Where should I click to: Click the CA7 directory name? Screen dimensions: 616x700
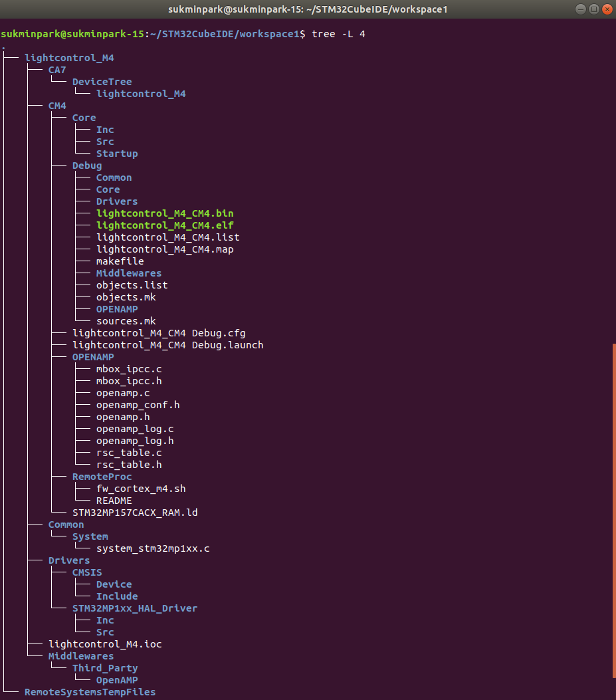coord(57,70)
